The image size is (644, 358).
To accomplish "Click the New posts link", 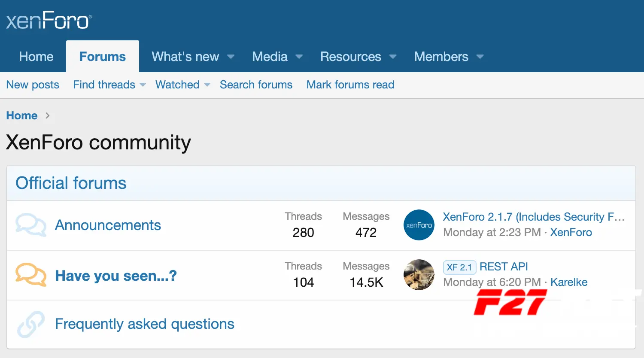I will [33, 85].
